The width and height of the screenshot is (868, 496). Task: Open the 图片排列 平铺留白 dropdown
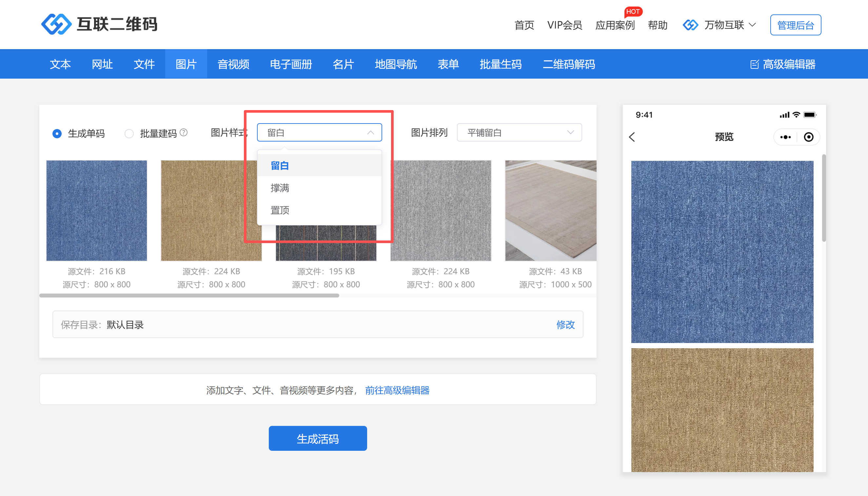pyautogui.click(x=519, y=132)
